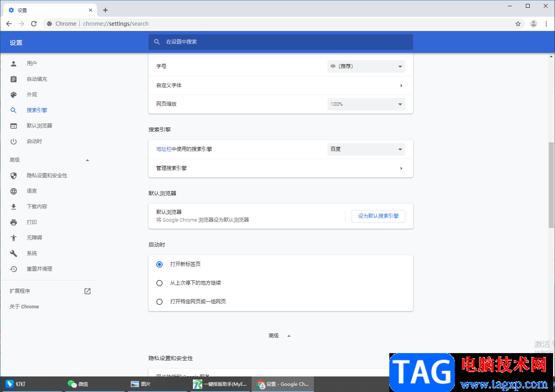
Task: Expand the 自定义字体 row arrow
Action: click(401, 86)
